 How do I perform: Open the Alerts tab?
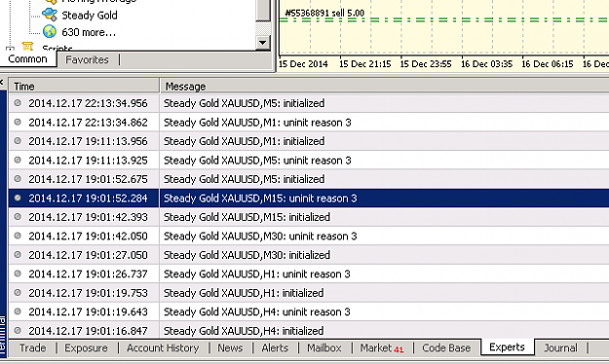coord(275,347)
